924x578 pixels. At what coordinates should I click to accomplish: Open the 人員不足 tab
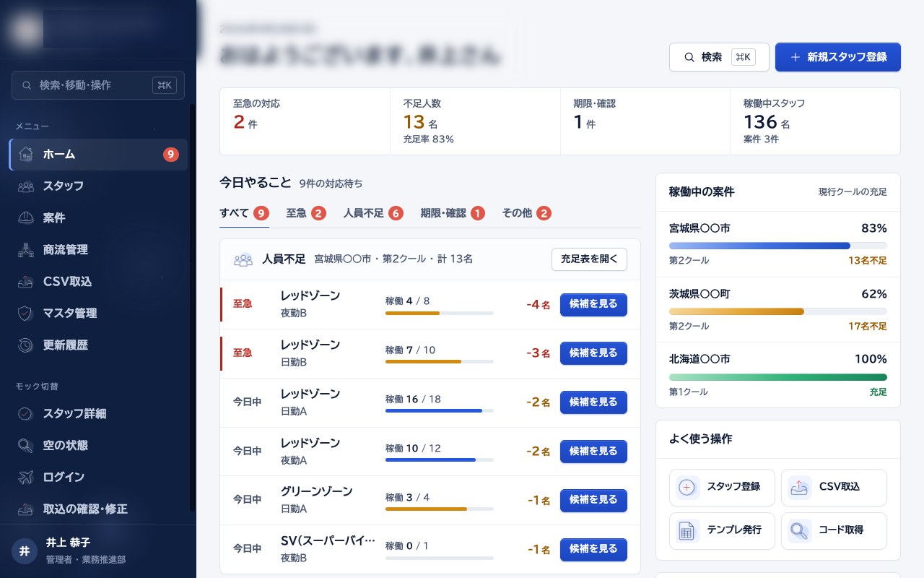click(373, 213)
